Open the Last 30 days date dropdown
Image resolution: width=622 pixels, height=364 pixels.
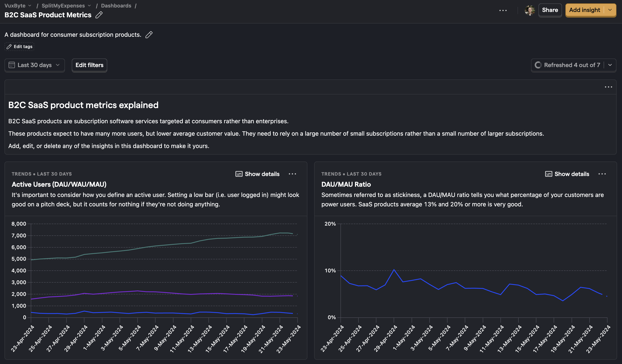[35, 65]
